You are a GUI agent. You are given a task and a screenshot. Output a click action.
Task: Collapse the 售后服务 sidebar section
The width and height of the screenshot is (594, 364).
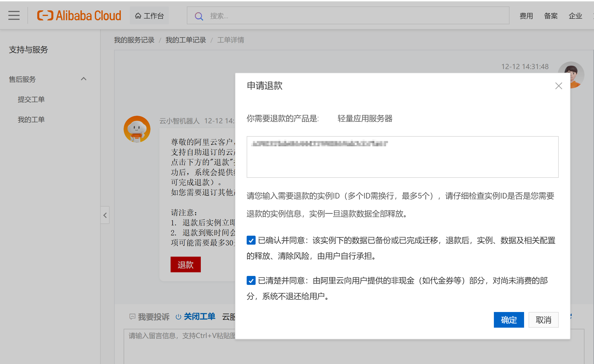click(x=83, y=79)
